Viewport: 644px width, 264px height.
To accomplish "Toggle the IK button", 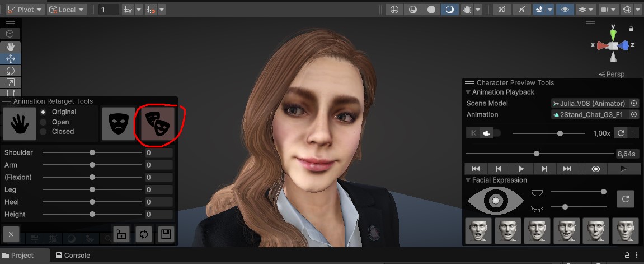I will (473, 133).
